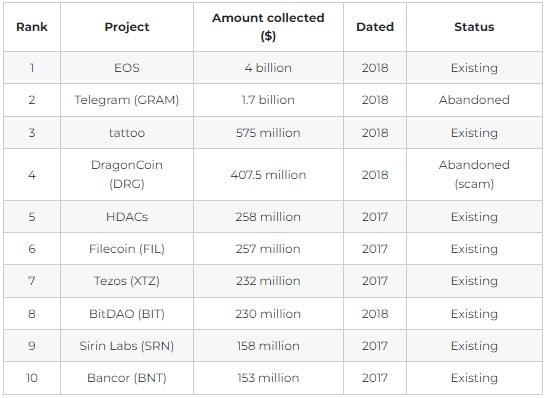Select the 4 billion amount cell
Screen dimensions: 545x398
click(268, 68)
